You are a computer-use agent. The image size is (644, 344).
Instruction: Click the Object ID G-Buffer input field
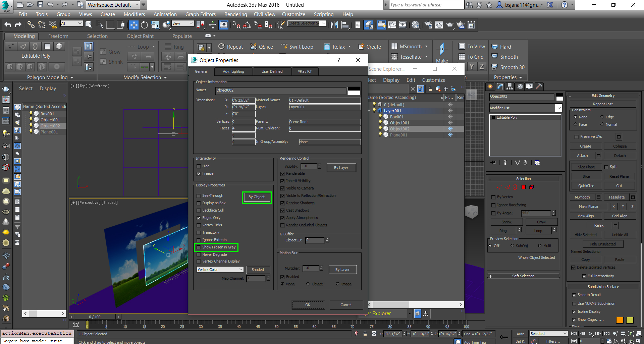tap(315, 240)
